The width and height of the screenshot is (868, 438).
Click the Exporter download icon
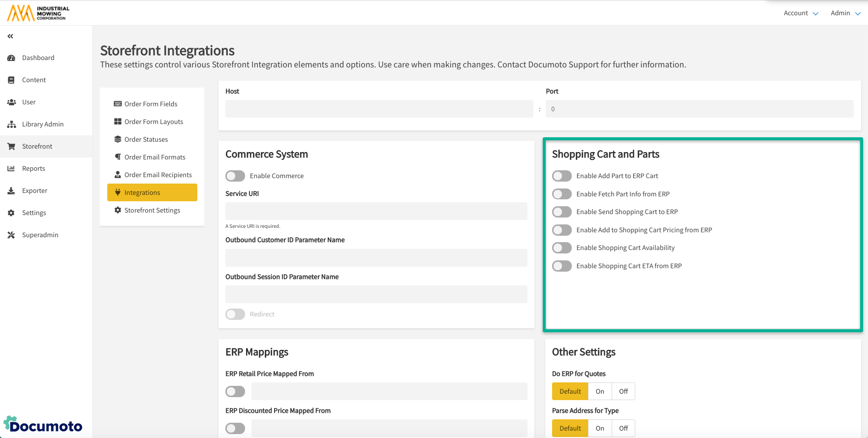click(x=11, y=191)
